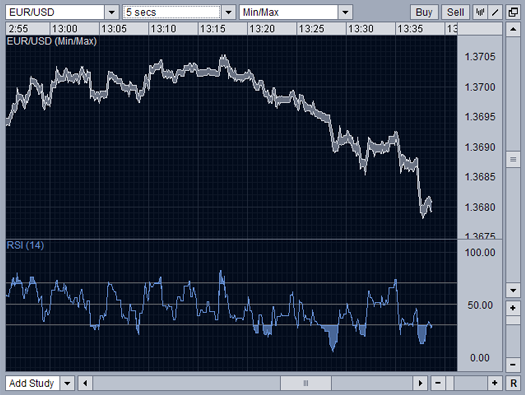Screen dimensions: 525x395
Task: Click the 1.3695 price axis label
Action: 480,117
